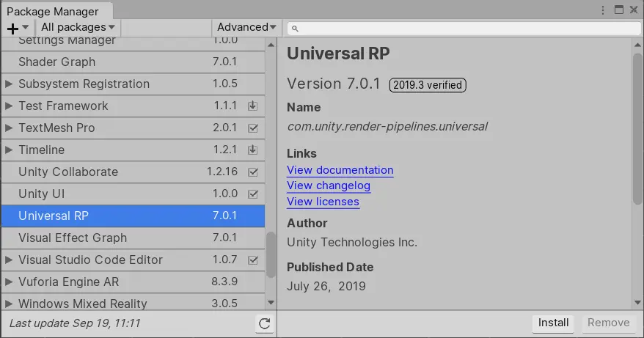This screenshot has width=644, height=338.
Task: Select the Package Manager tab
Action: coord(56,11)
